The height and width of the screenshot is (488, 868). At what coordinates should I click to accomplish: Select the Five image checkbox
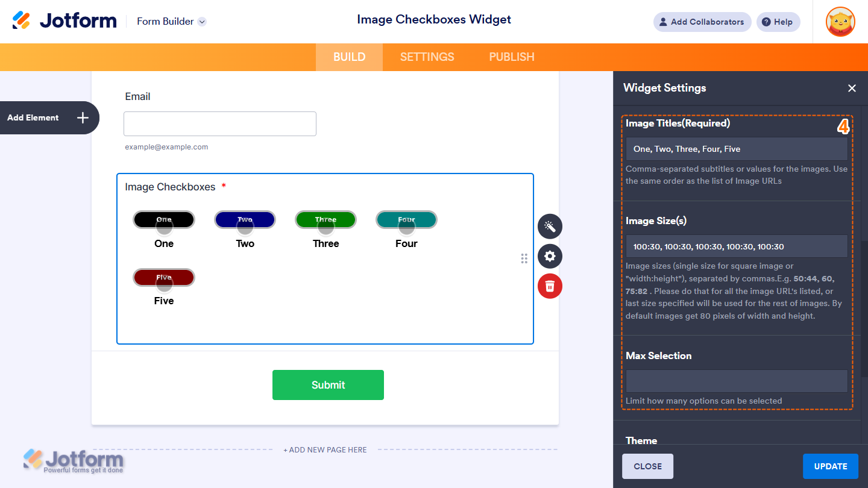click(163, 277)
